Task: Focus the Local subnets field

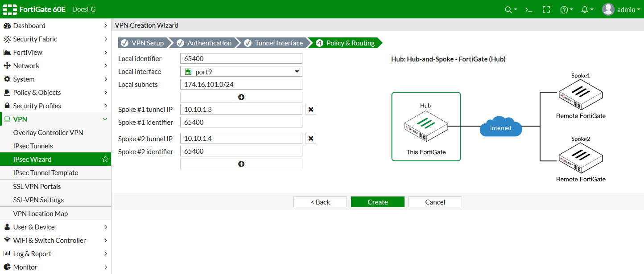Action: [241, 84]
